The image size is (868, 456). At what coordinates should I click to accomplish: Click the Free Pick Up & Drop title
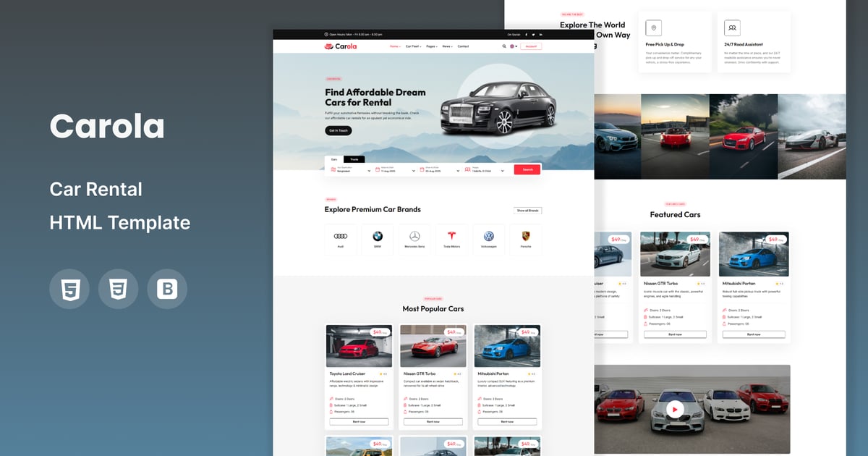point(665,44)
